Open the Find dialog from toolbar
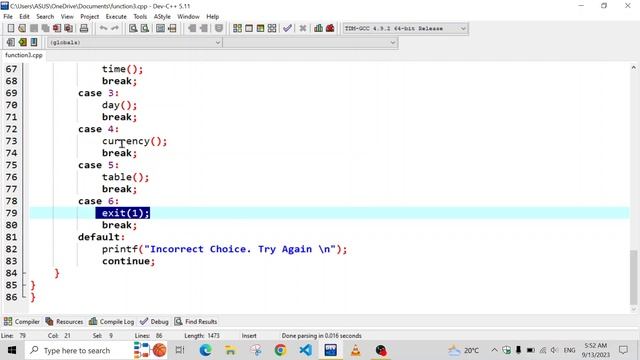This screenshot has height=360, width=640. coord(133,28)
